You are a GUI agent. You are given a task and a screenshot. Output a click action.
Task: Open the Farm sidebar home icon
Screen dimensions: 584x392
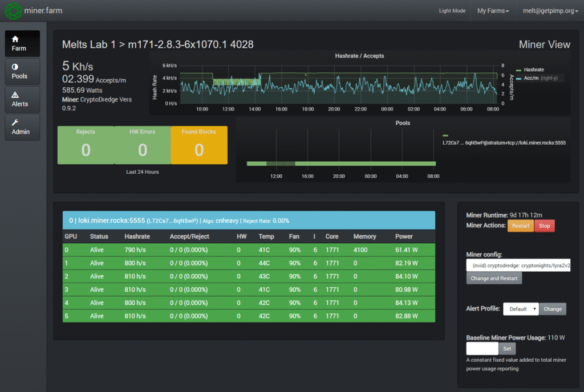coord(15,39)
